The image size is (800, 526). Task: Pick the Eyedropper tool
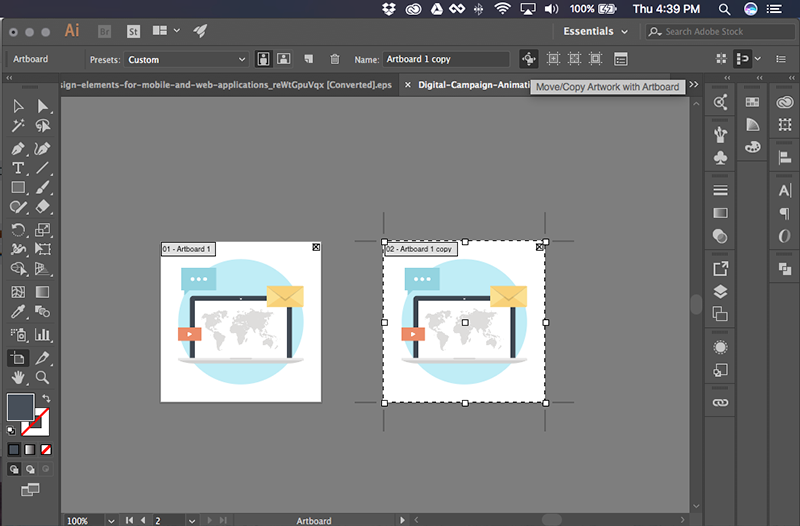pos(18,313)
